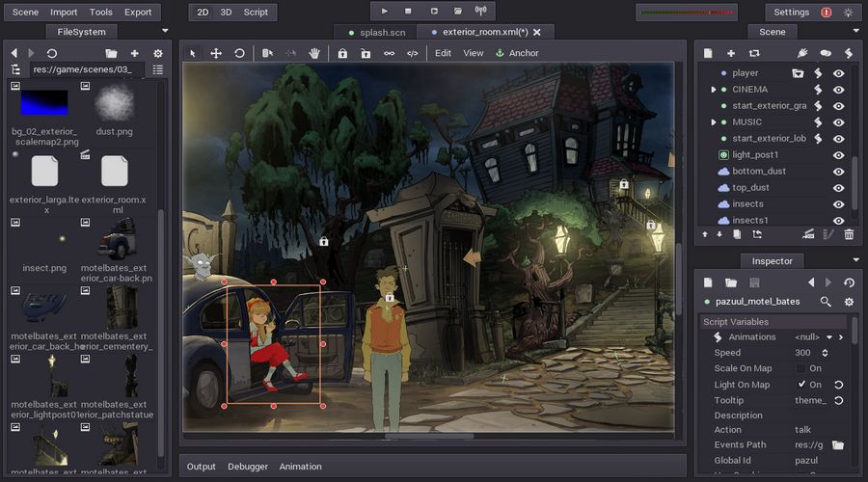Toggle visibility of bottom_dust node
The height and width of the screenshot is (482, 868).
coord(839,172)
